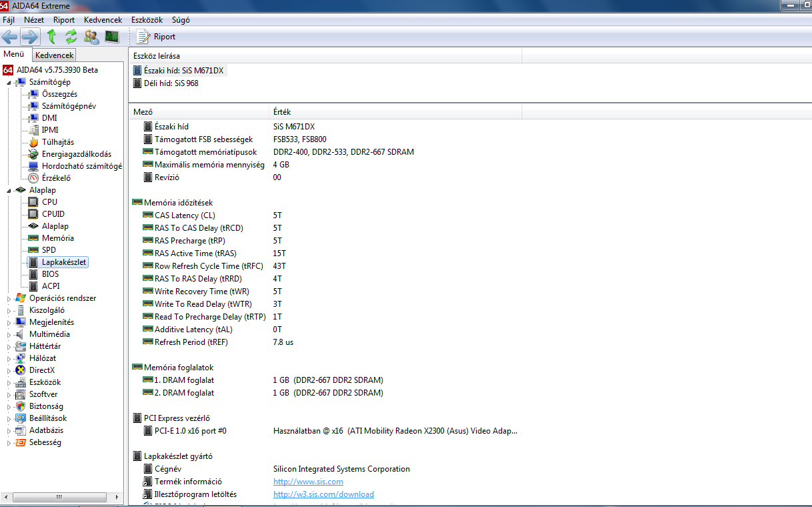The image size is (812, 507).
Task: Select the SPD icon in tree
Action: (33, 250)
